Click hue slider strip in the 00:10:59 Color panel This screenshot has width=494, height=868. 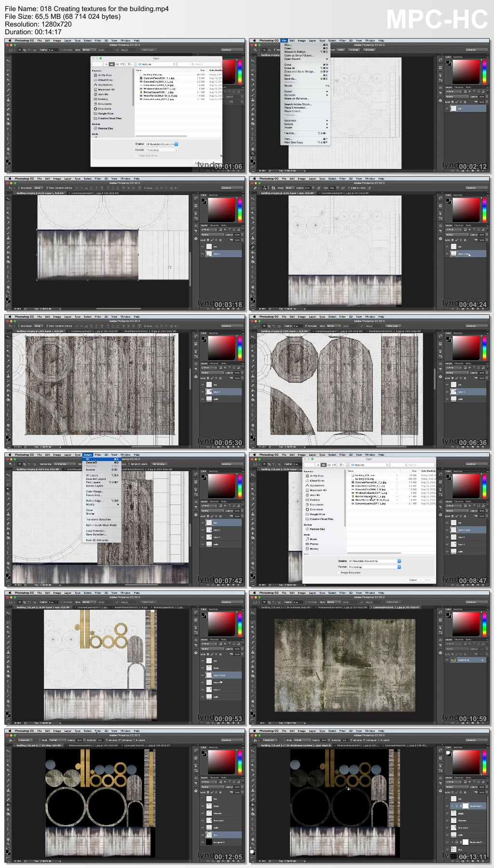[x=485, y=624]
